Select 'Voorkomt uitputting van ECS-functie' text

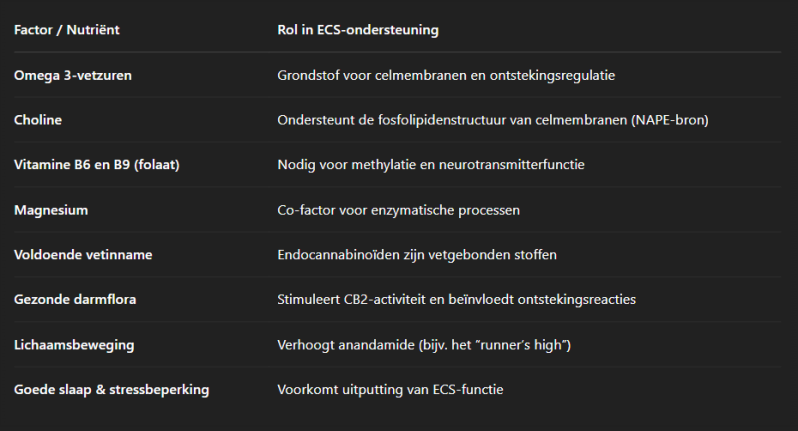click(390, 390)
